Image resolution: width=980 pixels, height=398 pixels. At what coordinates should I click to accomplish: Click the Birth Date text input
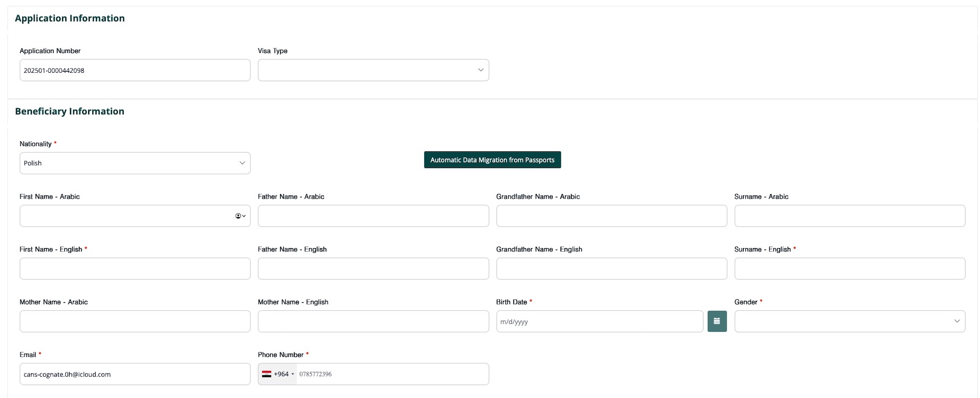[599, 321]
